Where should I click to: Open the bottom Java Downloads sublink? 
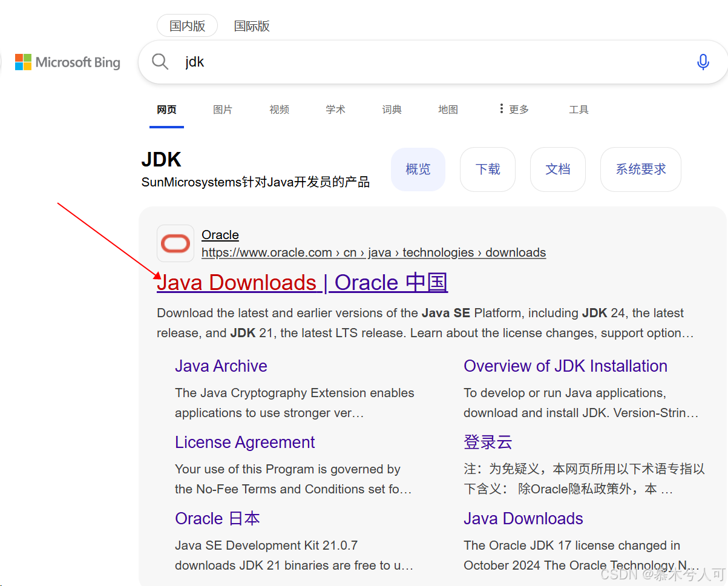click(x=523, y=519)
